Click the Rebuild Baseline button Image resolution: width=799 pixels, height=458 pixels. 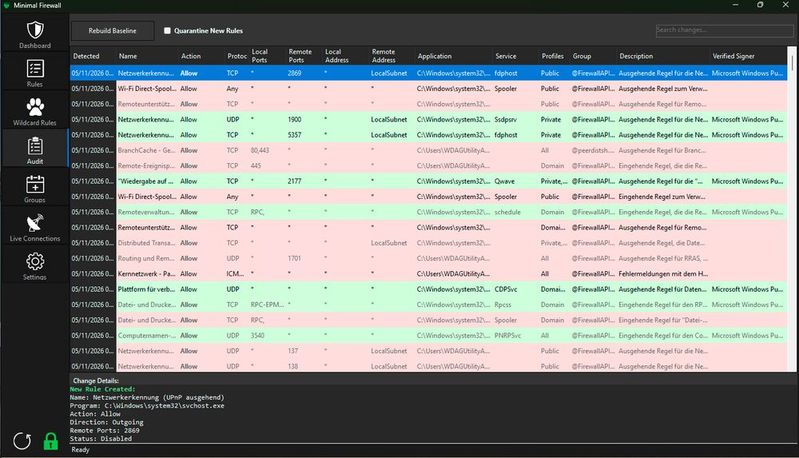pyautogui.click(x=112, y=31)
